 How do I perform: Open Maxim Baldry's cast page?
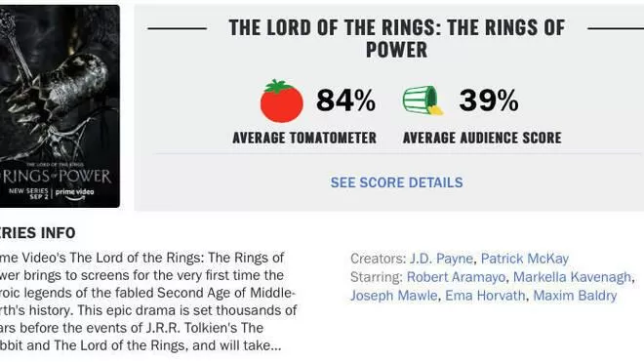pos(575,296)
